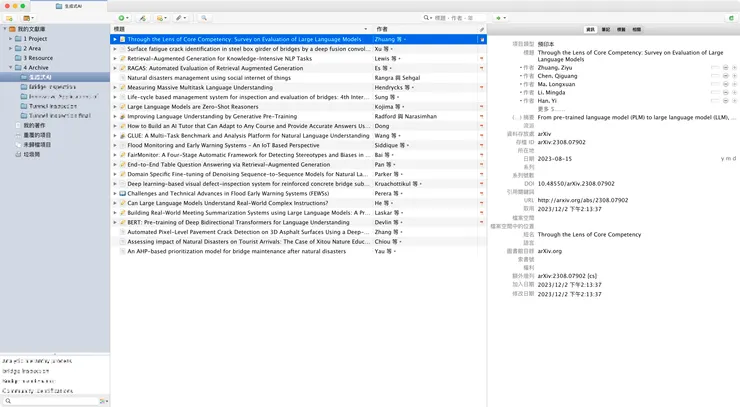
Task: Click the New Note toolbar icon
Action: click(161, 18)
